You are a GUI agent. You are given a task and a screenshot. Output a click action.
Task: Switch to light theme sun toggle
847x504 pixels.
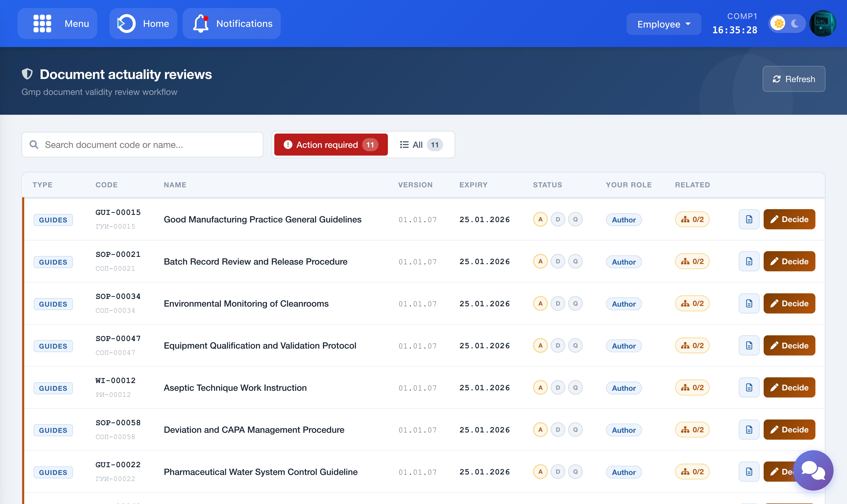[x=779, y=23]
